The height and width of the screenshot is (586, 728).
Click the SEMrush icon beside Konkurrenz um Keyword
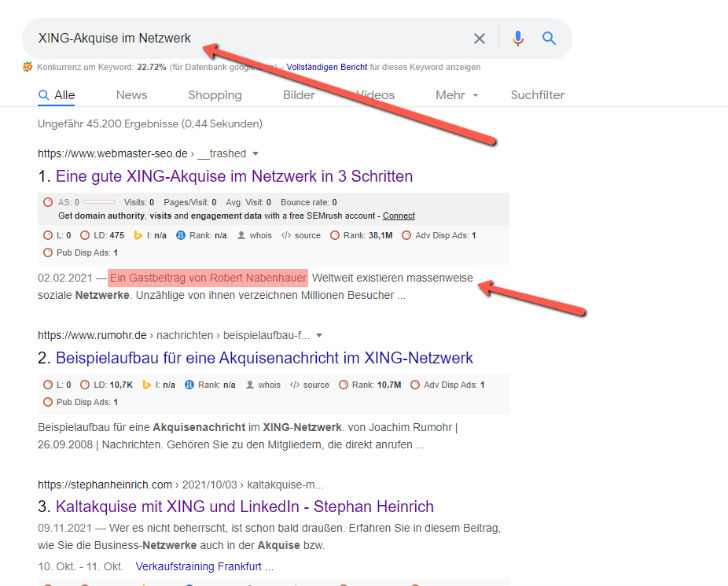pos(28,68)
